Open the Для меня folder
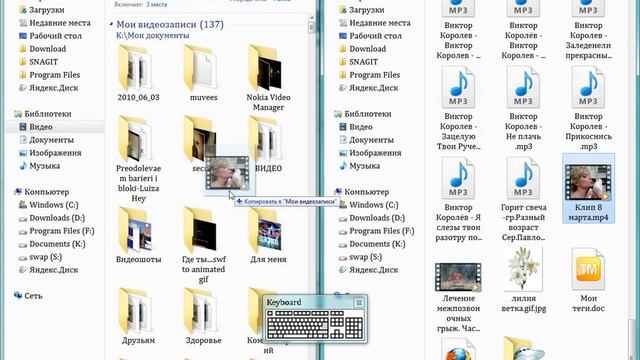Screen dimensions: 640x360 pyautogui.click(x=268, y=235)
